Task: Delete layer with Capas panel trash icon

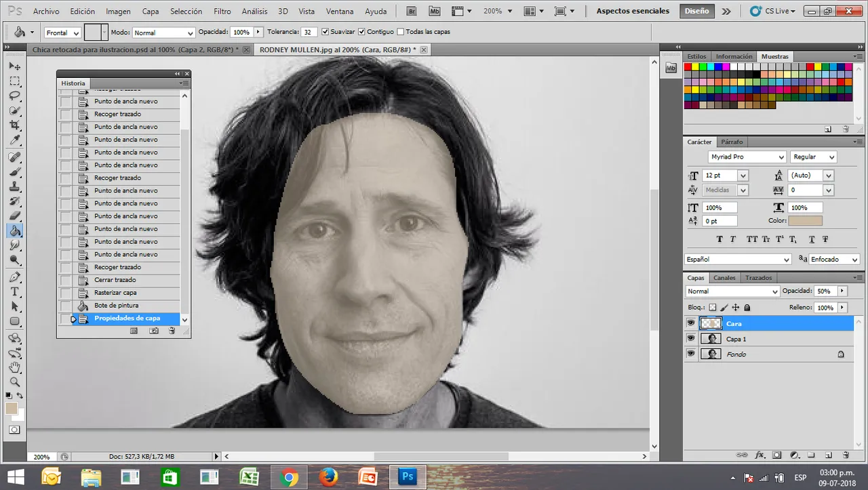Action: pyautogui.click(x=846, y=455)
